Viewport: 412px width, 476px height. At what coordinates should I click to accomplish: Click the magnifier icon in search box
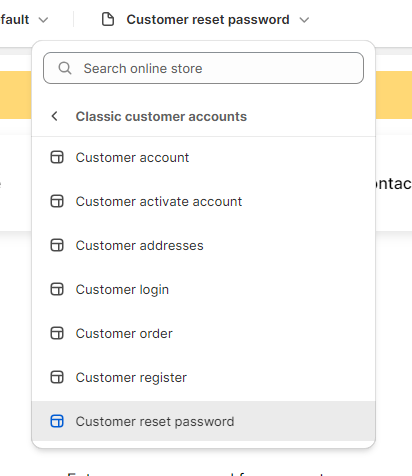coord(65,68)
